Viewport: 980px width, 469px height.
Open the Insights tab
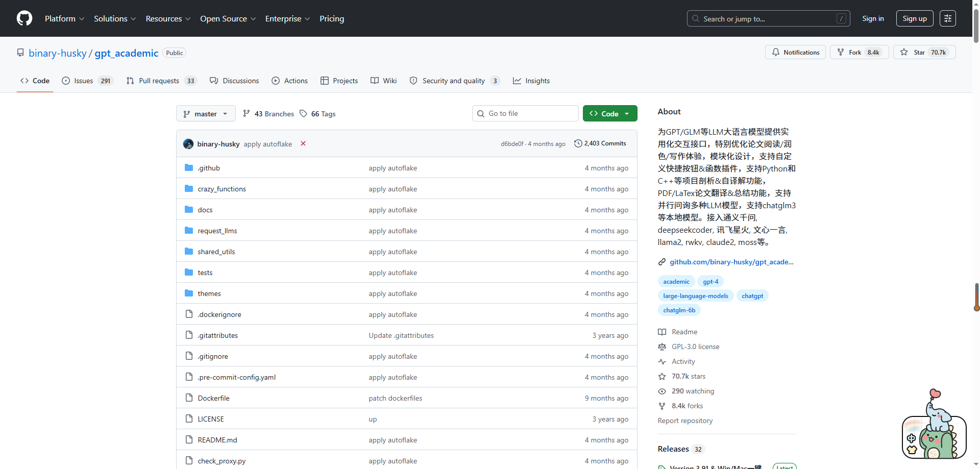point(531,81)
